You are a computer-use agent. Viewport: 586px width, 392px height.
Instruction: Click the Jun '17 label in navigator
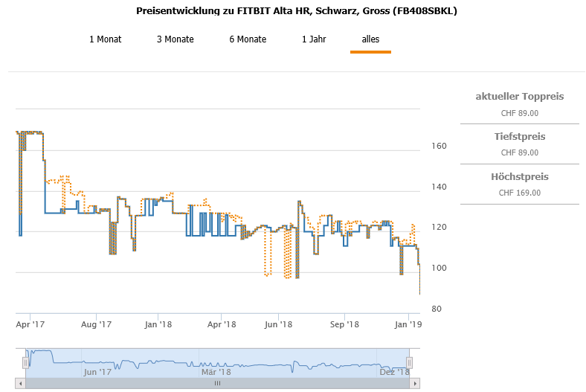click(x=97, y=372)
